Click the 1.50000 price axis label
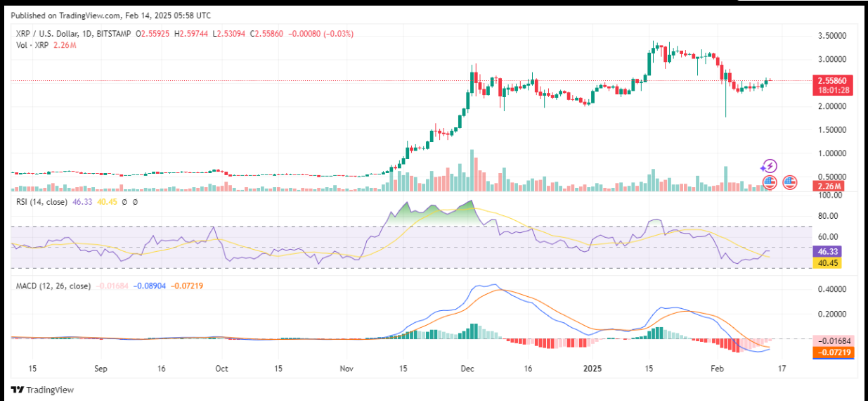This screenshot has width=868, height=401. (x=831, y=130)
